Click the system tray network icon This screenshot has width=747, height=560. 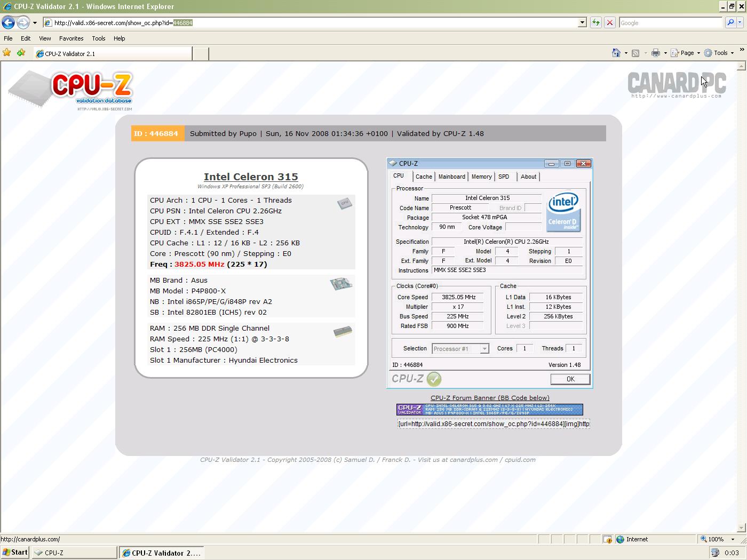[x=716, y=553]
